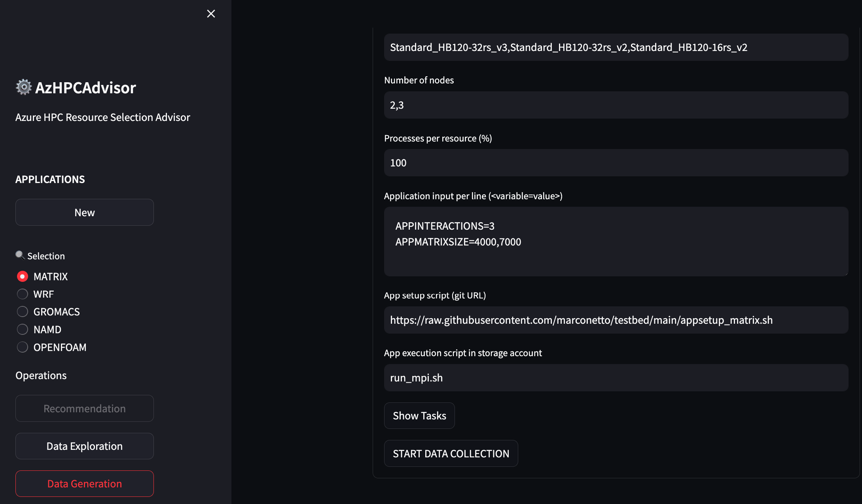Select the MATRIX application radio button
862x504 pixels.
click(x=23, y=276)
